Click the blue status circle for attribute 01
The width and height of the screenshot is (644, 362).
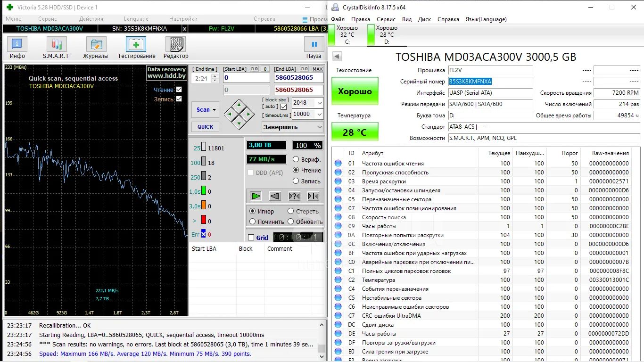338,164
